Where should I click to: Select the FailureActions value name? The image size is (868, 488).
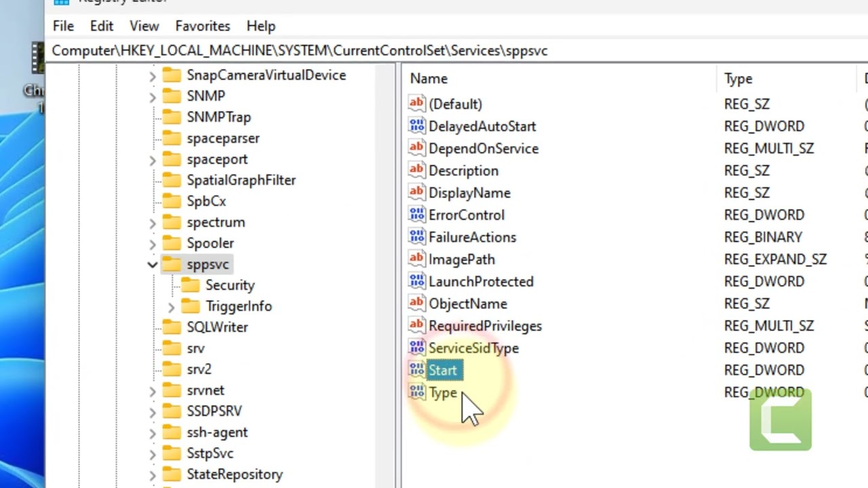473,237
